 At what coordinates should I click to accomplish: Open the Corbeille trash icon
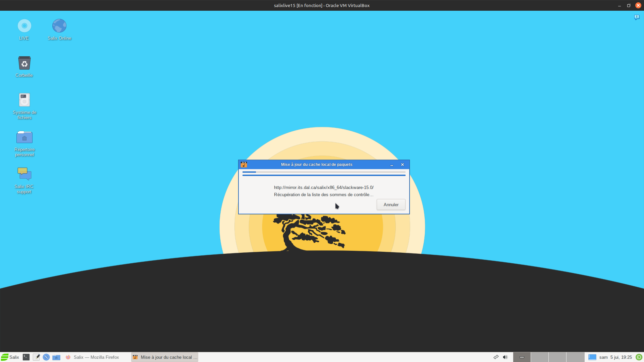tap(24, 63)
